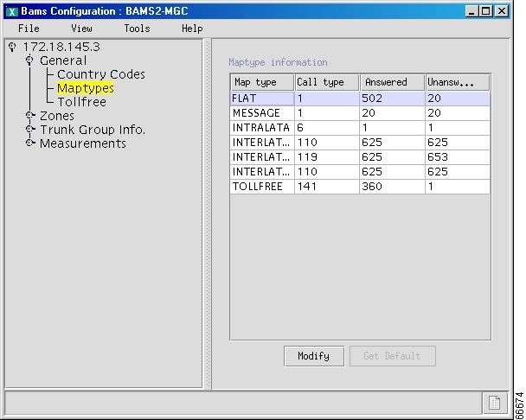Image resolution: width=526 pixels, height=420 pixels.
Task: Open the File menu
Action: coord(29,29)
